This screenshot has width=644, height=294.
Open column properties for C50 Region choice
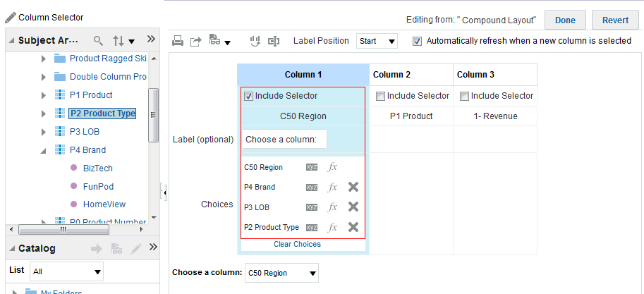(312, 167)
